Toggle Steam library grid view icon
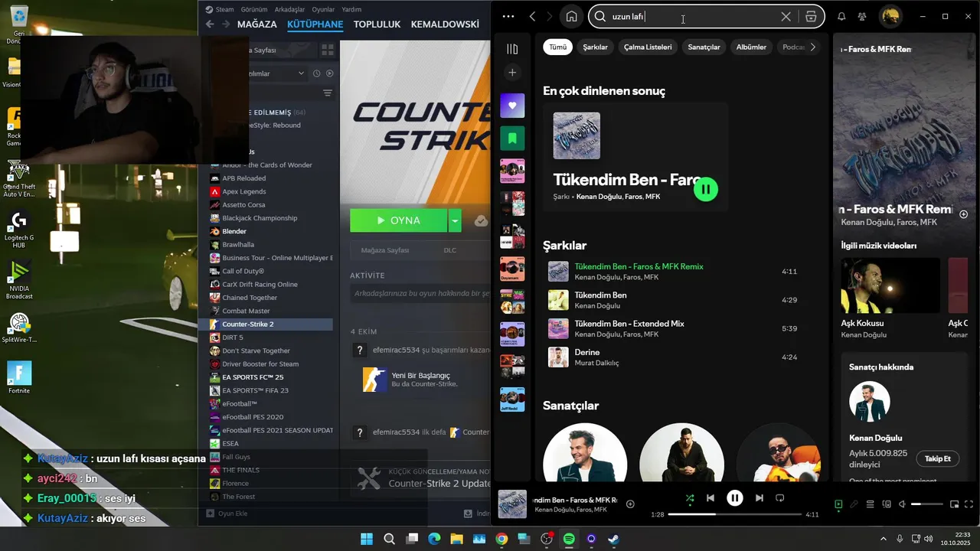 [x=327, y=50]
